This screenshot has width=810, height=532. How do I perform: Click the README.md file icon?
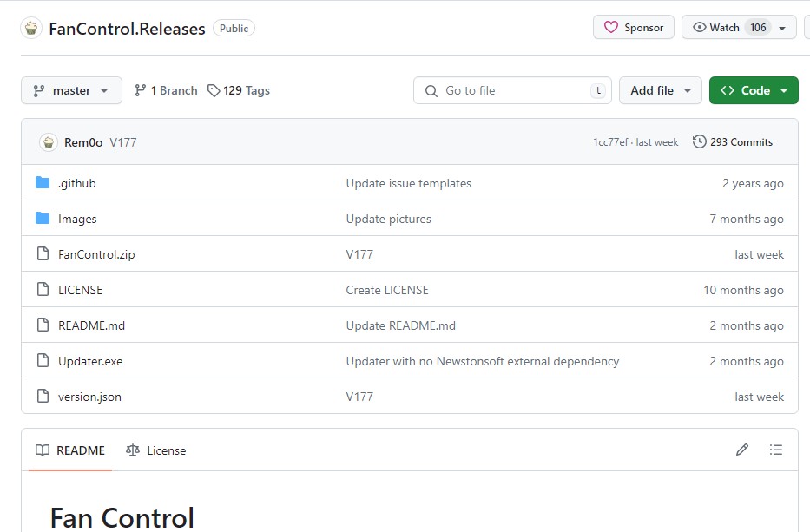(43, 325)
